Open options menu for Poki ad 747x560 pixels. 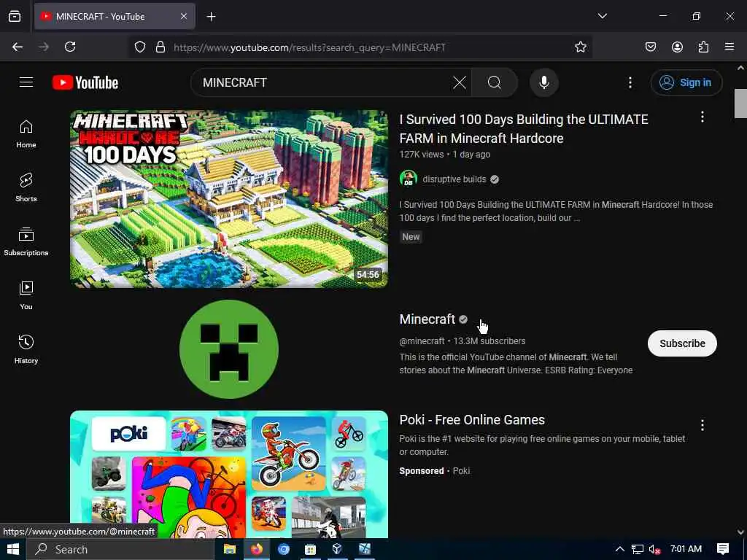coord(703,425)
